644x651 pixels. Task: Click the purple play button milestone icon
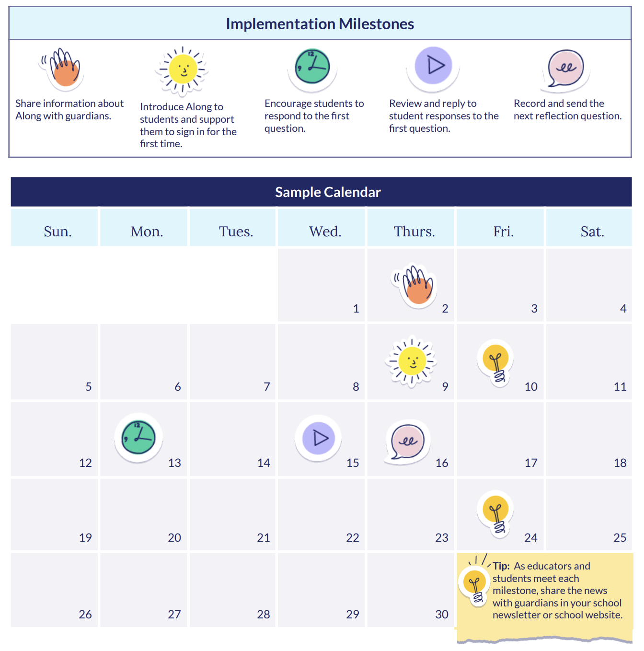pyautogui.click(x=434, y=65)
